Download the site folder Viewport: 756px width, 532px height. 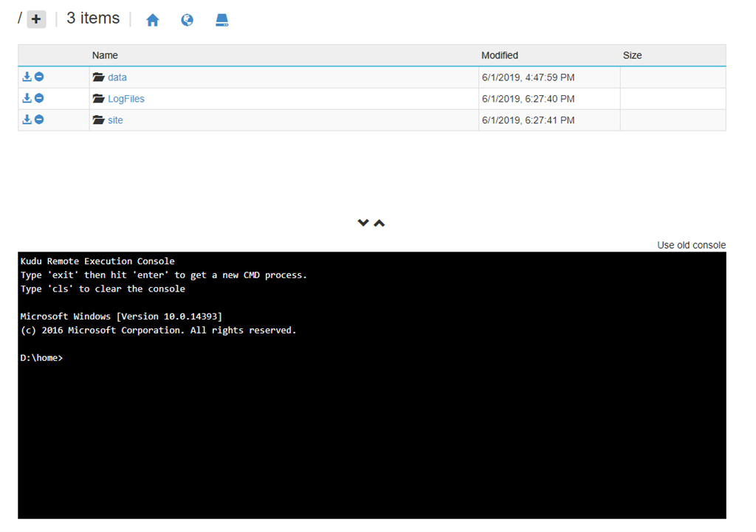[27, 120]
